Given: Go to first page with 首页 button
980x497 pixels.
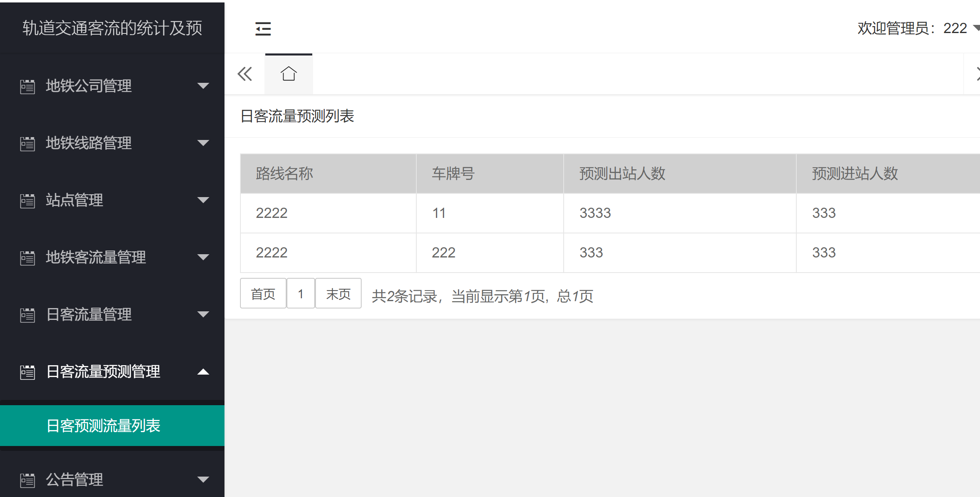Looking at the screenshot, I should pos(263,293).
